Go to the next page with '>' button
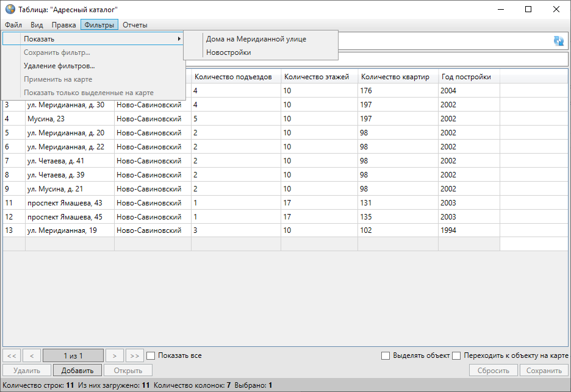 click(114, 355)
